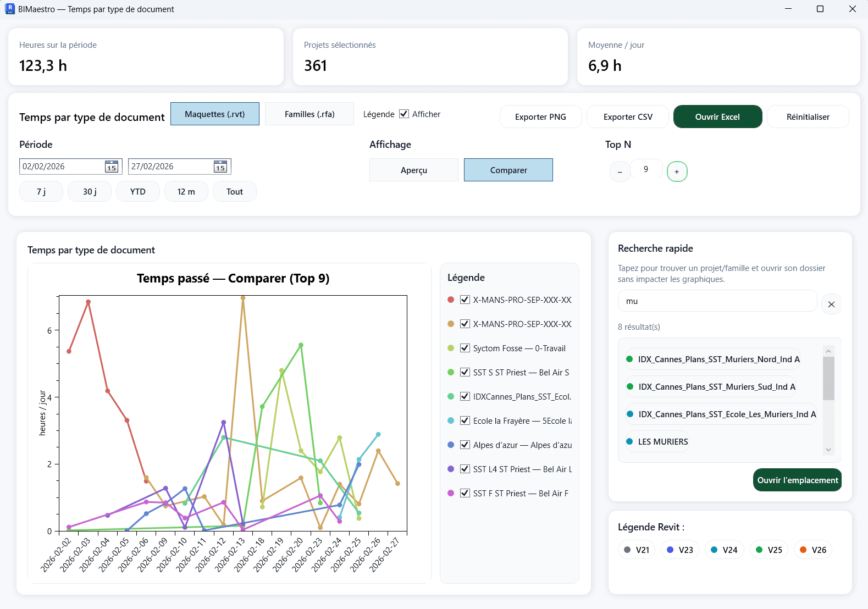This screenshot has height=609, width=868.
Task: Select the Aperçu display mode
Action: pyautogui.click(x=413, y=170)
